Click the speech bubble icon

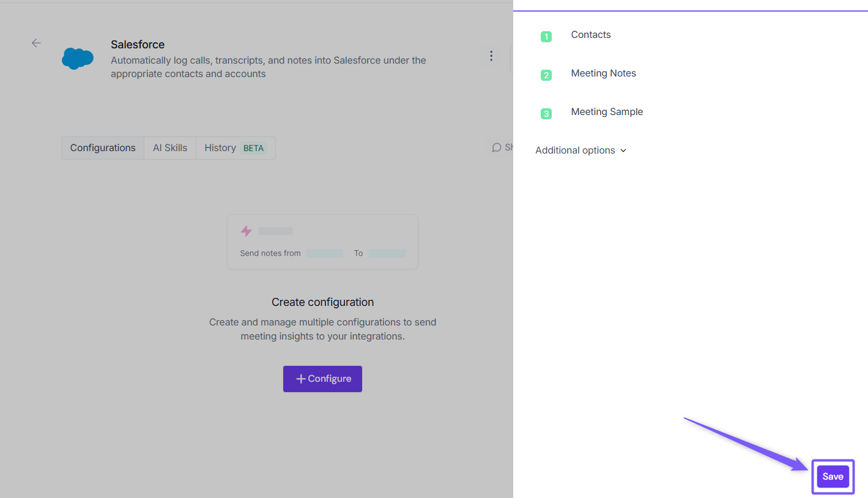[497, 147]
